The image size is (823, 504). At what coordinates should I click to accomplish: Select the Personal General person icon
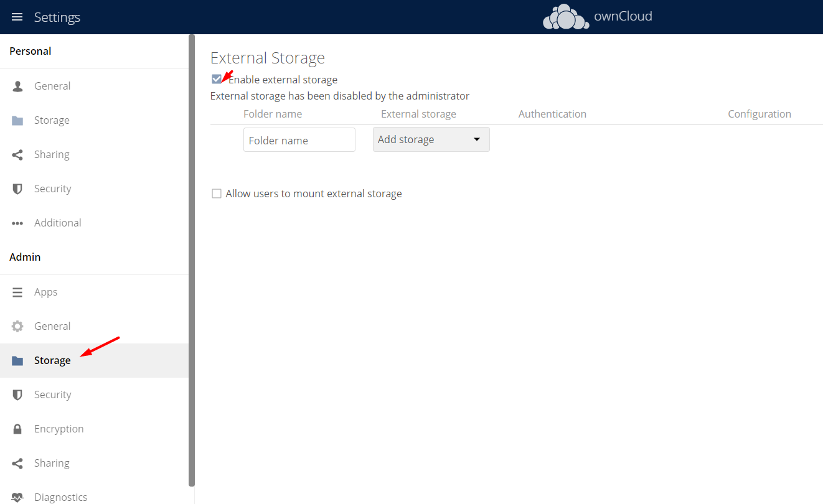[17, 85]
